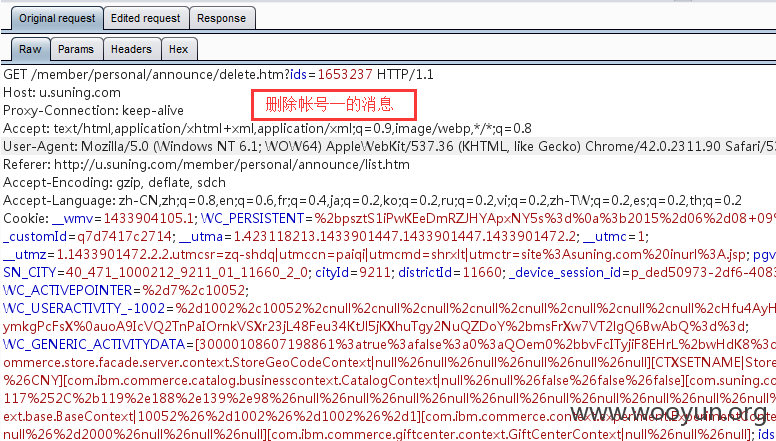Image resolution: width=776 pixels, height=441 pixels.
Task: Switch to the Original request tab
Action: [x=57, y=18]
